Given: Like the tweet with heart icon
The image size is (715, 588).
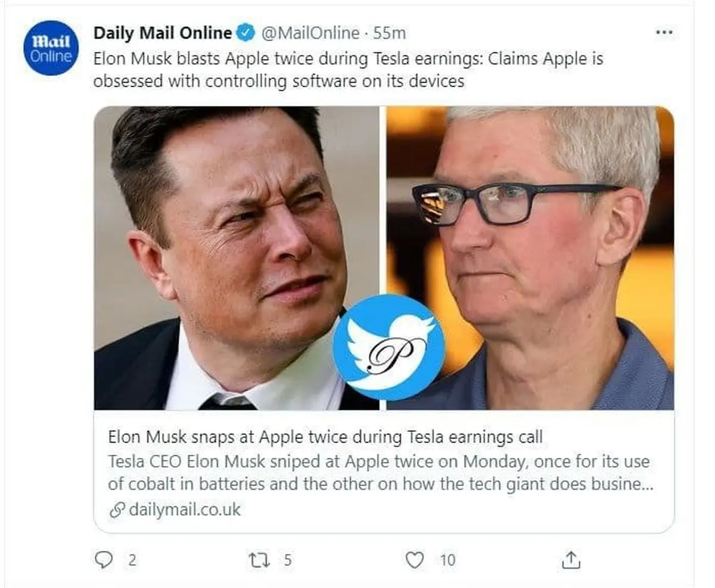Looking at the screenshot, I should pyautogui.click(x=415, y=559).
